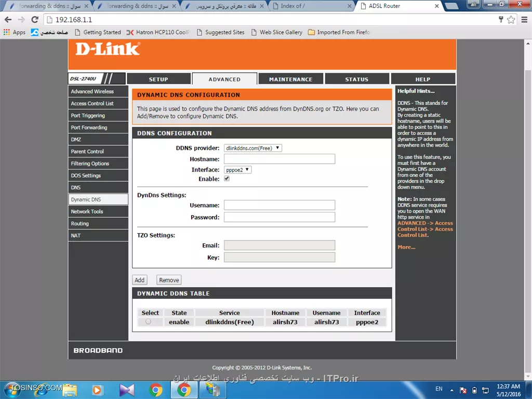Bookmark this page with the star icon

[511, 20]
